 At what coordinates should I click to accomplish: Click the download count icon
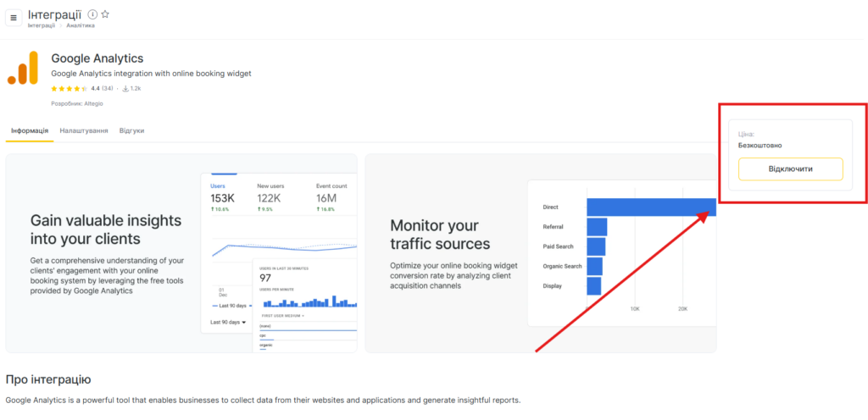125,88
